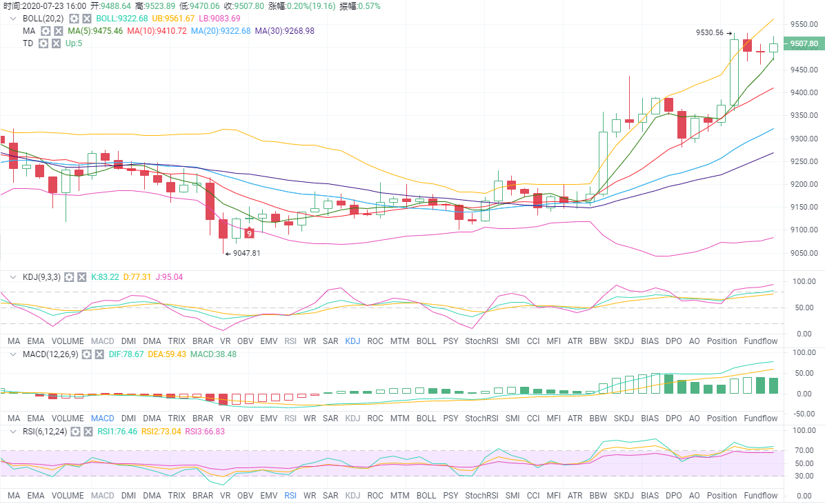The image size is (825, 504).
Task: Open KDJ(9,3,3) parameter settings gear
Action: pos(69,277)
